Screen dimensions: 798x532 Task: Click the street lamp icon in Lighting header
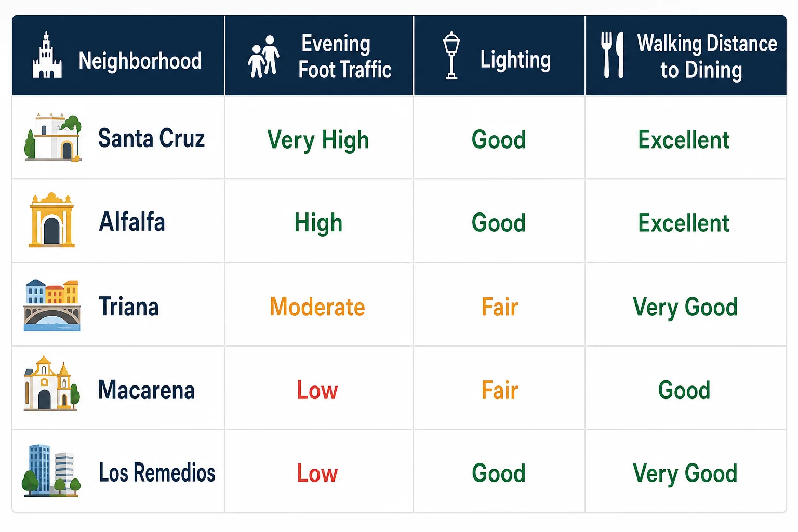coord(451,56)
